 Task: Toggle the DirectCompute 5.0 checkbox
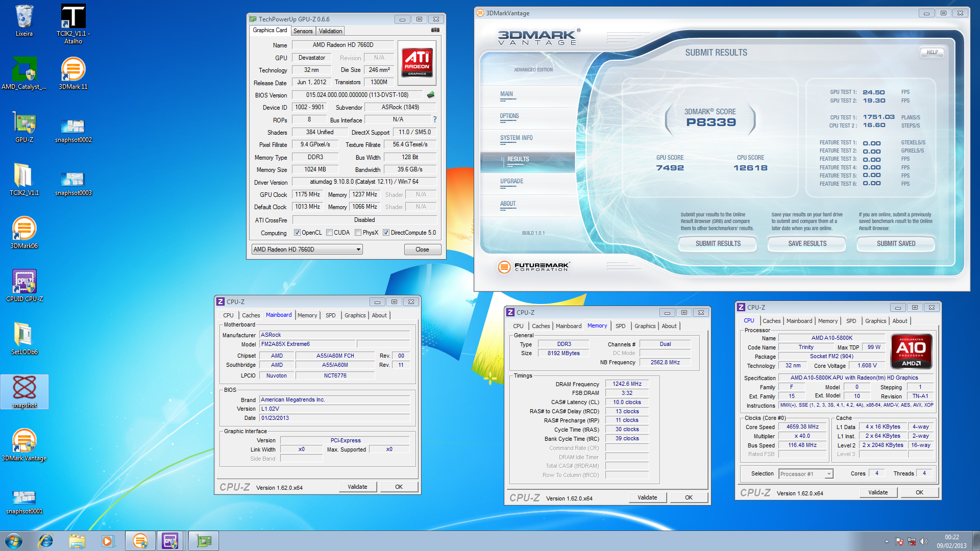tap(386, 233)
